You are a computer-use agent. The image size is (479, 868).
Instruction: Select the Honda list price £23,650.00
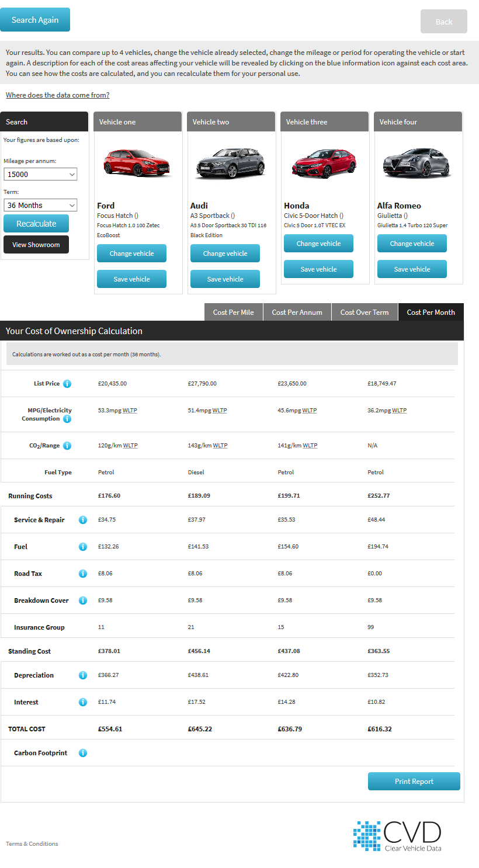(292, 384)
